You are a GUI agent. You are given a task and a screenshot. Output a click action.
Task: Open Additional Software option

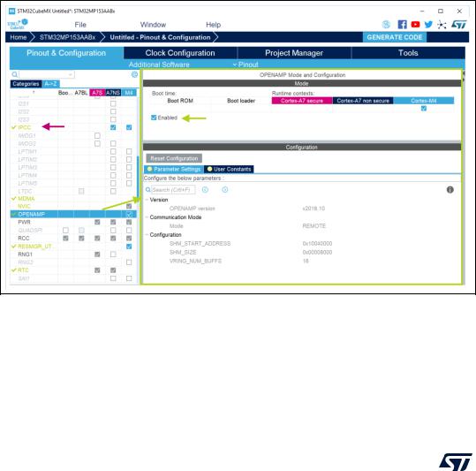[x=159, y=65]
